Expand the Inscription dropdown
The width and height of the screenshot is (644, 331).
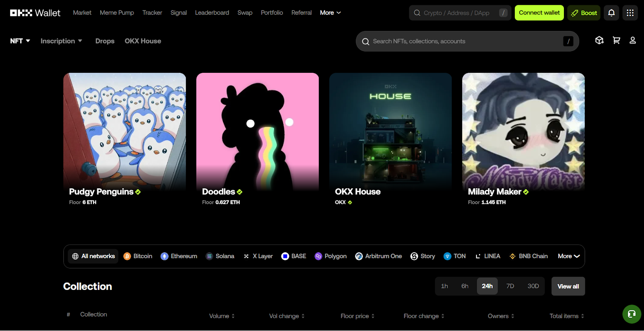[61, 41]
